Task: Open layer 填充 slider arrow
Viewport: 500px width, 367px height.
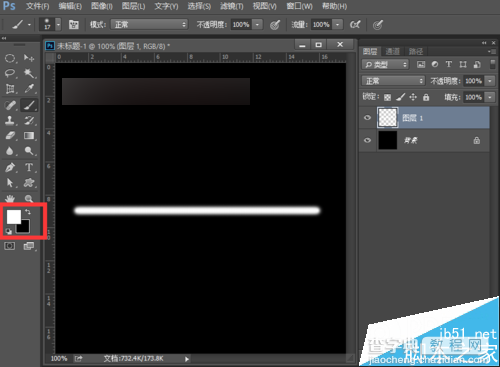Action: click(490, 97)
